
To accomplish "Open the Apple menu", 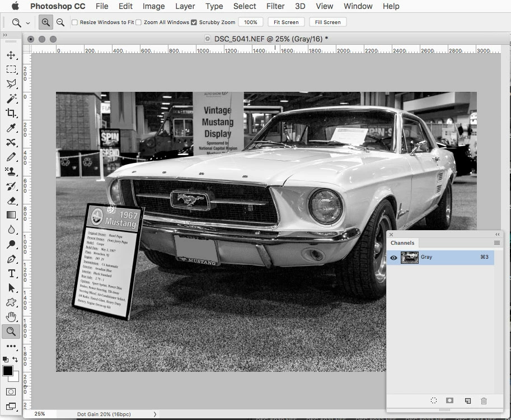I will (15, 6).
